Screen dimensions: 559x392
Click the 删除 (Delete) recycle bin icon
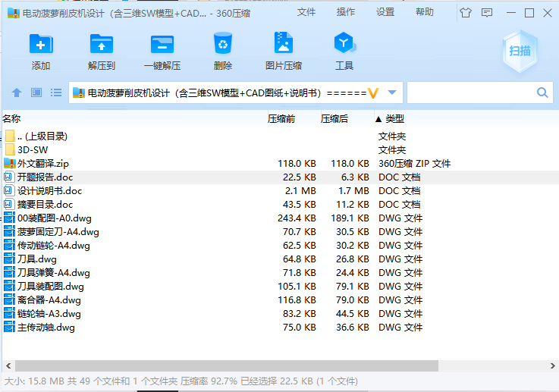223,43
